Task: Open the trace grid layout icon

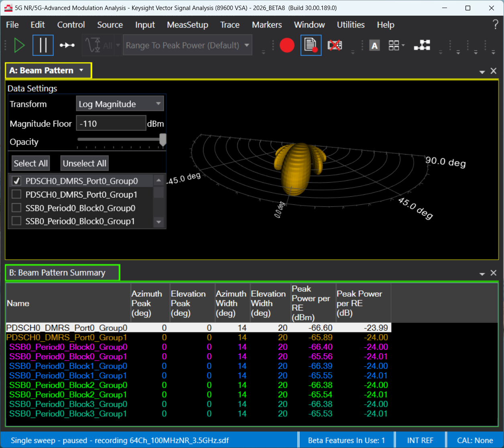Action: click(x=394, y=45)
